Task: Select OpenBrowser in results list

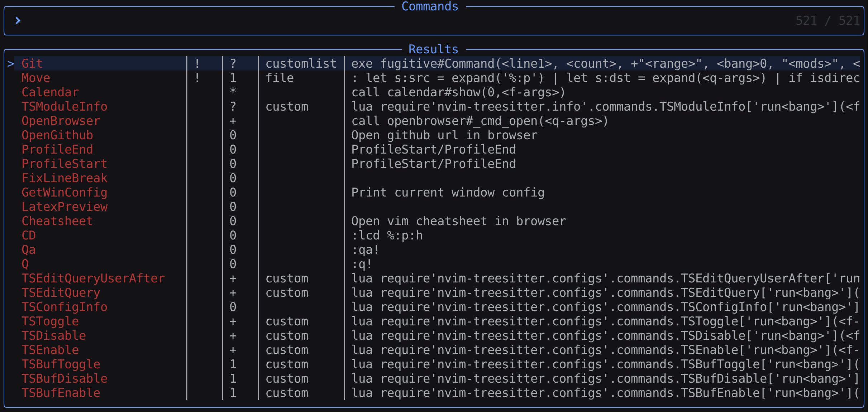Action: (x=61, y=121)
